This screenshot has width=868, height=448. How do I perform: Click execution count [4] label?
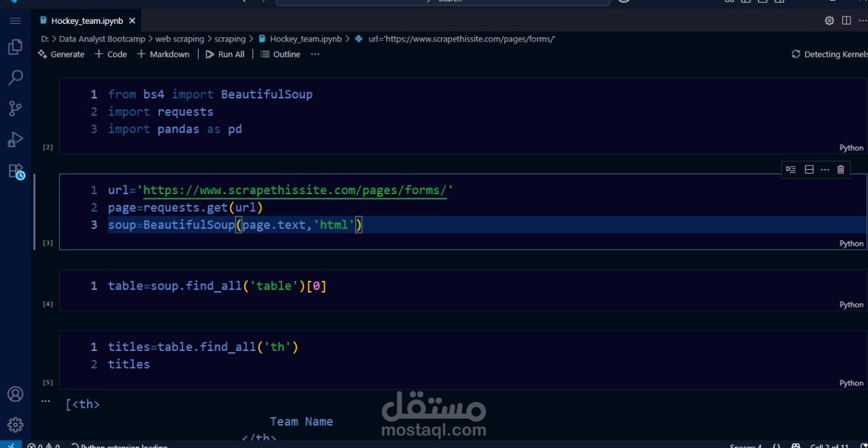pos(47,304)
